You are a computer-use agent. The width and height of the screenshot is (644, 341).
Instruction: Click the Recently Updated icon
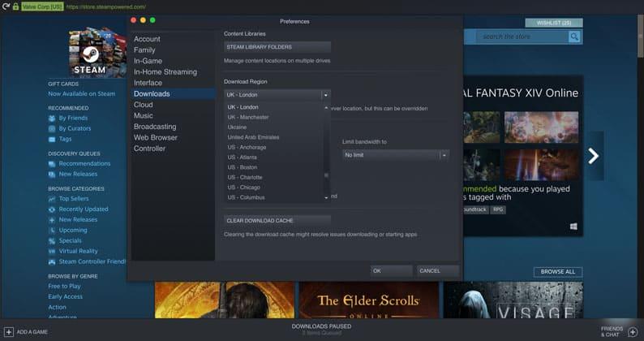52,209
